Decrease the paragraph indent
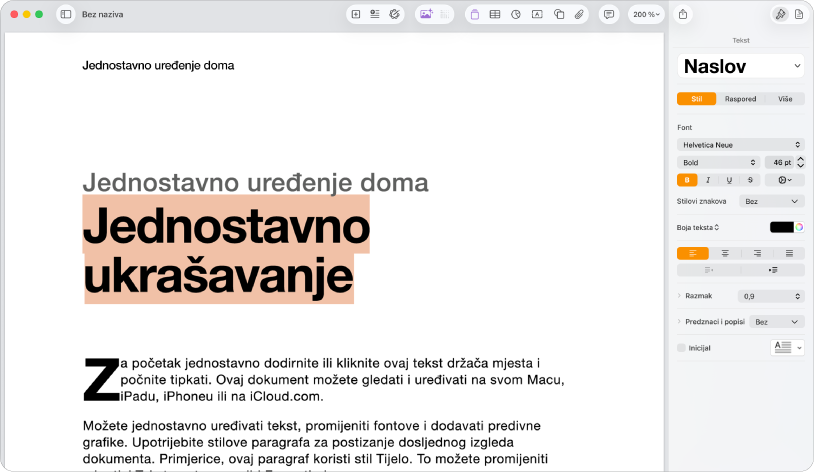The image size is (814, 473). [709, 270]
